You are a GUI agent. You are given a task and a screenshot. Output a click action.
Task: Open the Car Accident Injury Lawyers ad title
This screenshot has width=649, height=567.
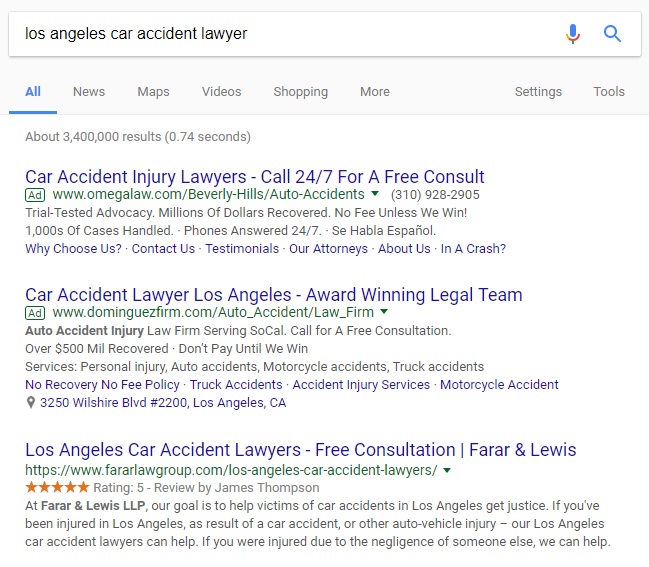(x=255, y=177)
